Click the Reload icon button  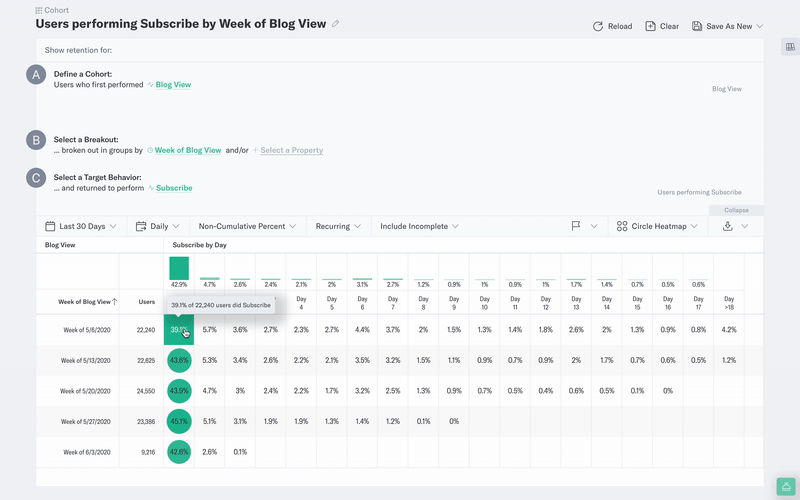[597, 26]
